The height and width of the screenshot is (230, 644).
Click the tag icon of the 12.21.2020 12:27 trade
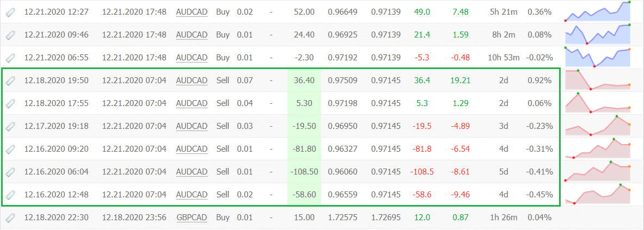pos(10,13)
